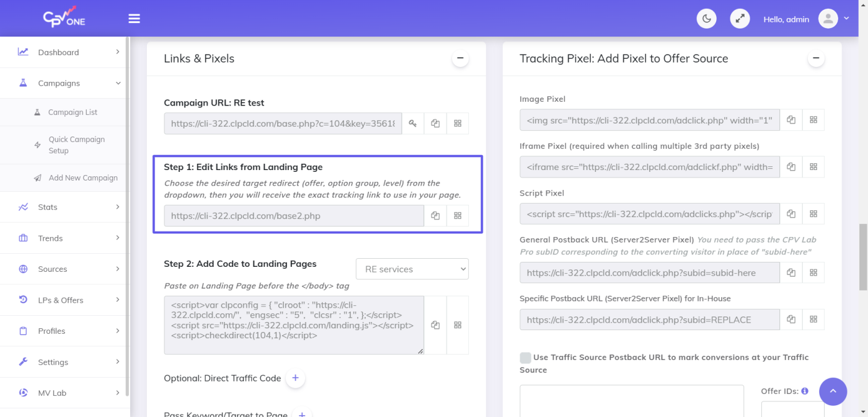868x417 pixels.
Task: Copy the Script Pixel code
Action: coord(791,214)
